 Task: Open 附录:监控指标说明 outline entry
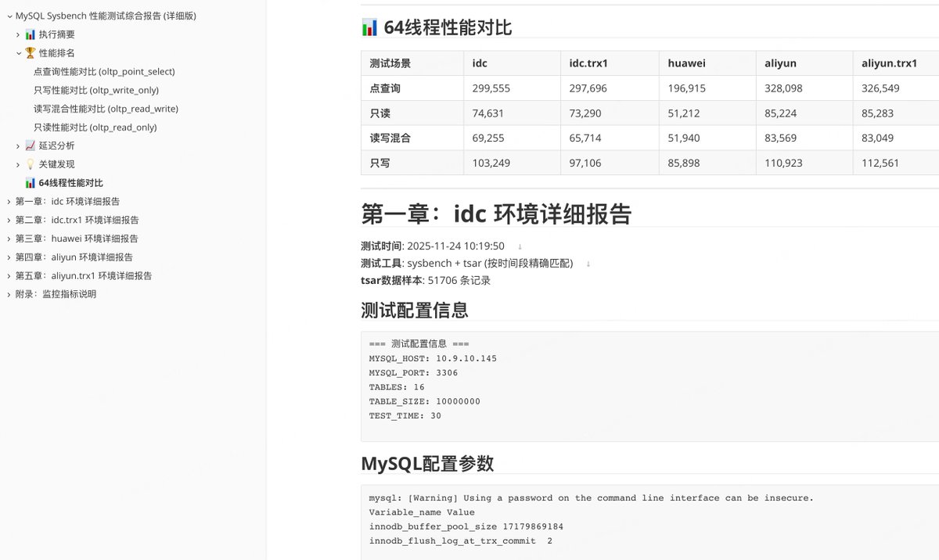tap(56, 294)
